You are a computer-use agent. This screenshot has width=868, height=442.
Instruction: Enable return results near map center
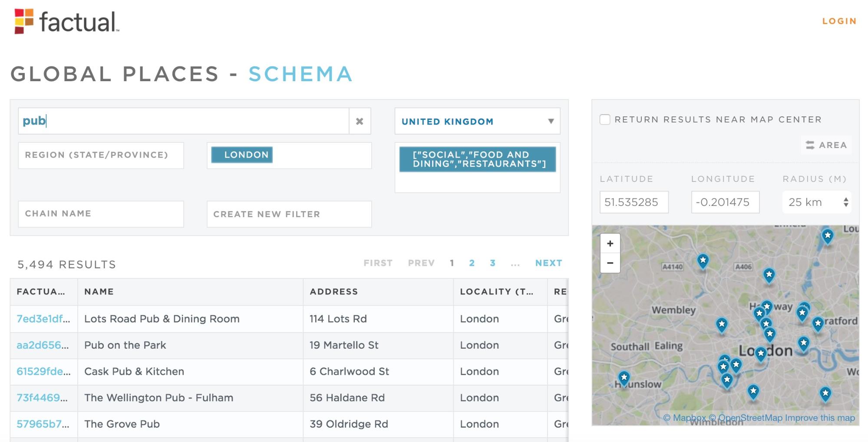point(605,119)
